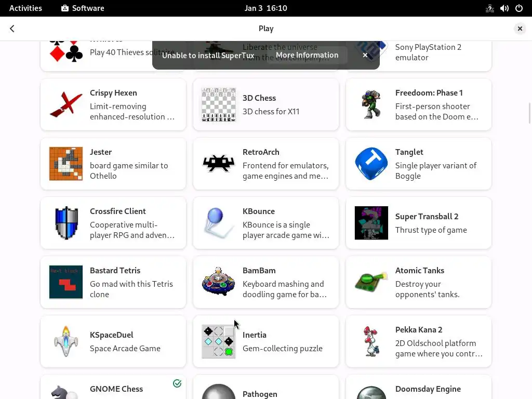
Task: Click the BamBam title text
Action: click(x=259, y=270)
